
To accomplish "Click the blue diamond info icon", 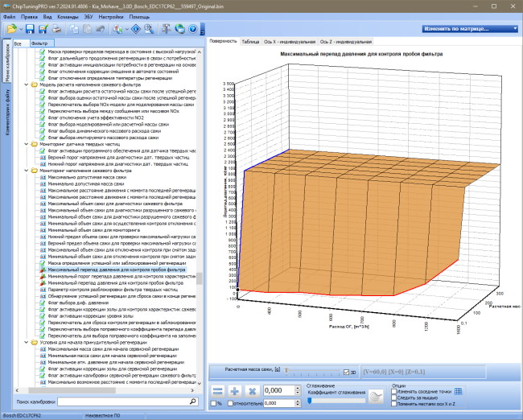I will coord(136,29).
